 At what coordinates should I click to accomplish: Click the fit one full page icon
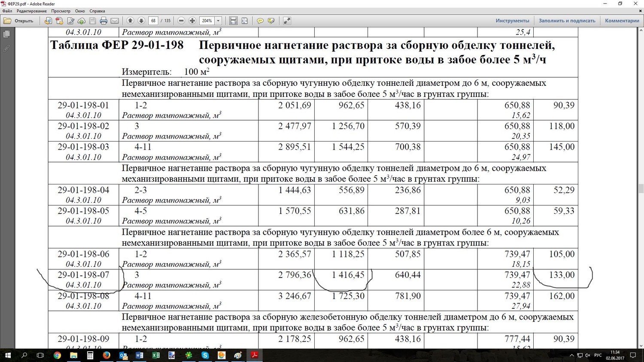click(244, 21)
